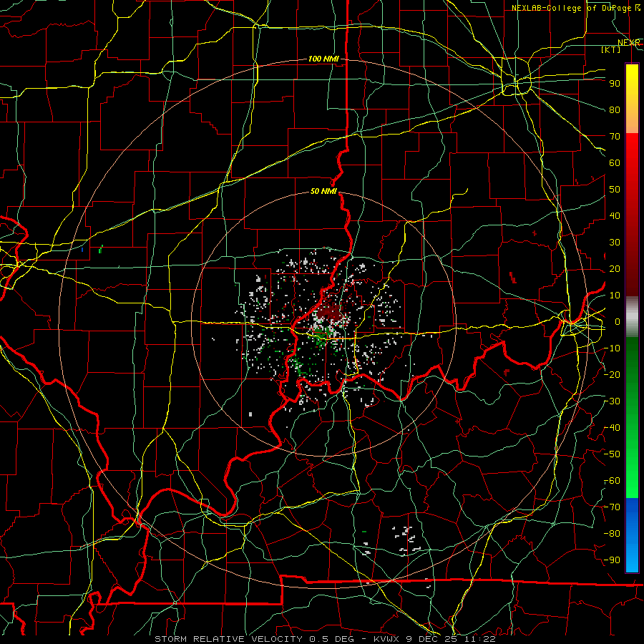Click the -80 label on the color scale
The height and width of the screenshot is (644, 644).
point(612,534)
